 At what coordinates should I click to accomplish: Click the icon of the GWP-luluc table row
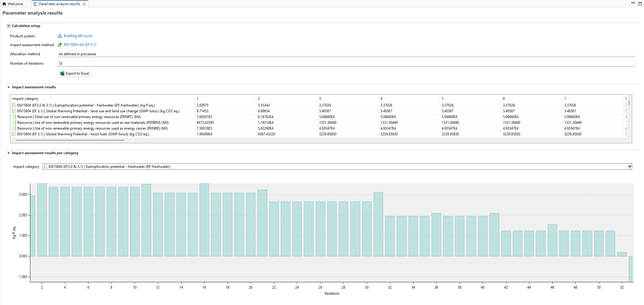pyautogui.click(x=14, y=111)
